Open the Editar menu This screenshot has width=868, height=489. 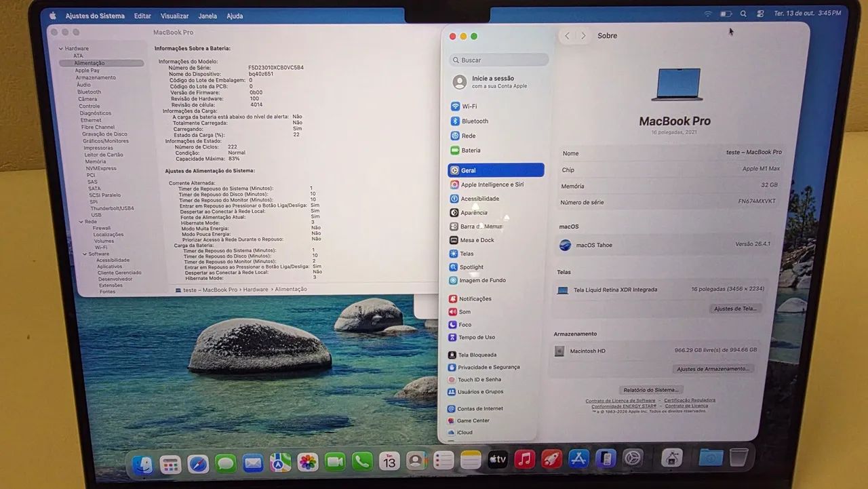coord(142,16)
